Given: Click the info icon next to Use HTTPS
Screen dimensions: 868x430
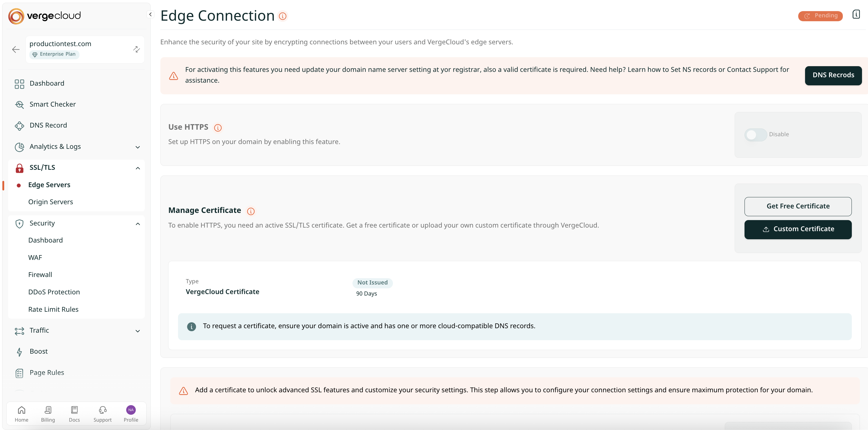Looking at the screenshot, I should click(218, 128).
